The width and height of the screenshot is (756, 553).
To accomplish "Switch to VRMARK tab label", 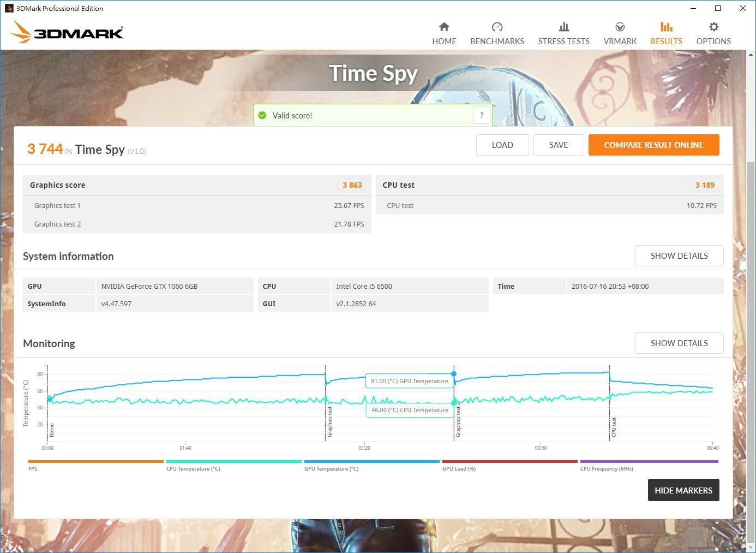I will (x=620, y=41).
